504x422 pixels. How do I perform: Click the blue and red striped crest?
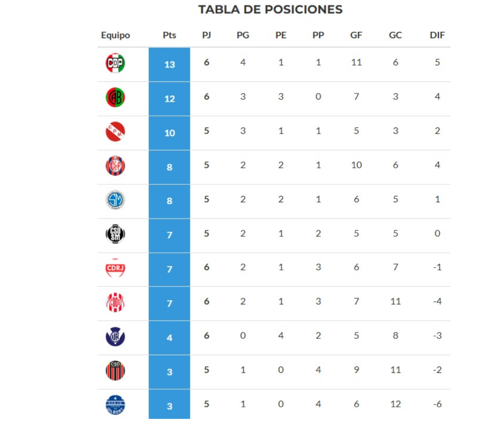pyautogui.click(x=115, y=166)
